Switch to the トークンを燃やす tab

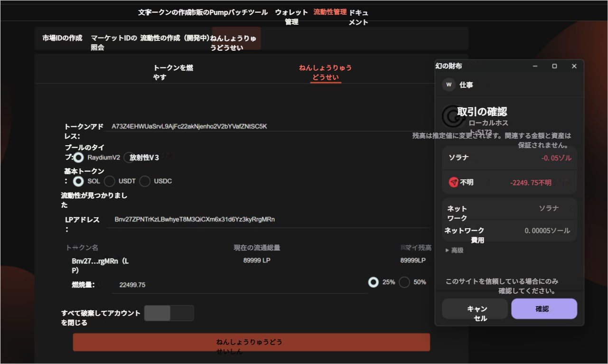tap(173, 72)
